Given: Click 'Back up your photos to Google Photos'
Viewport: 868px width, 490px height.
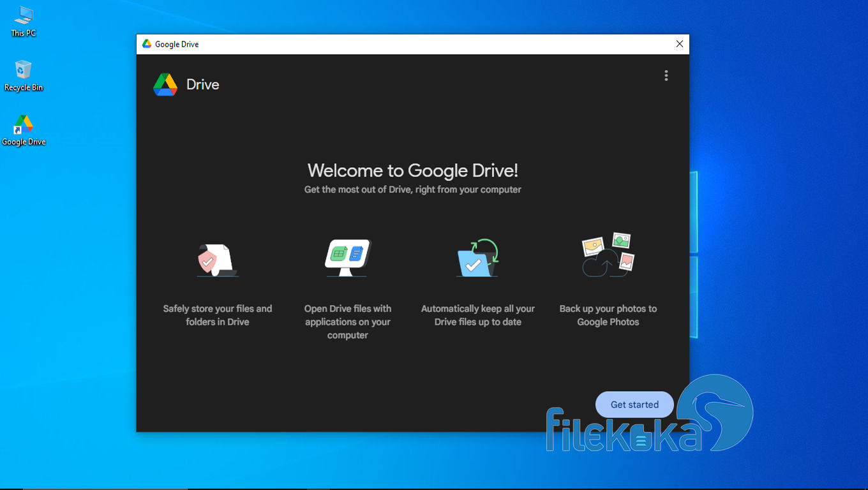Looking at the screenshot, I should (x=608, y=315).
